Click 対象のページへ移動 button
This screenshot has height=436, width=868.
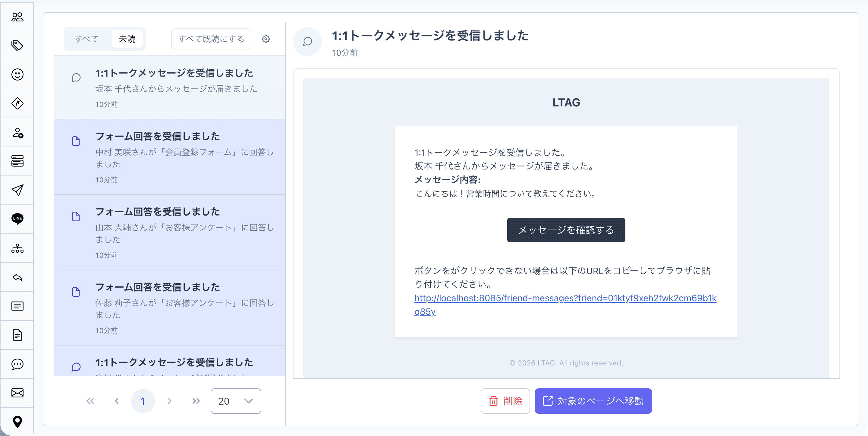pos(593,401)
